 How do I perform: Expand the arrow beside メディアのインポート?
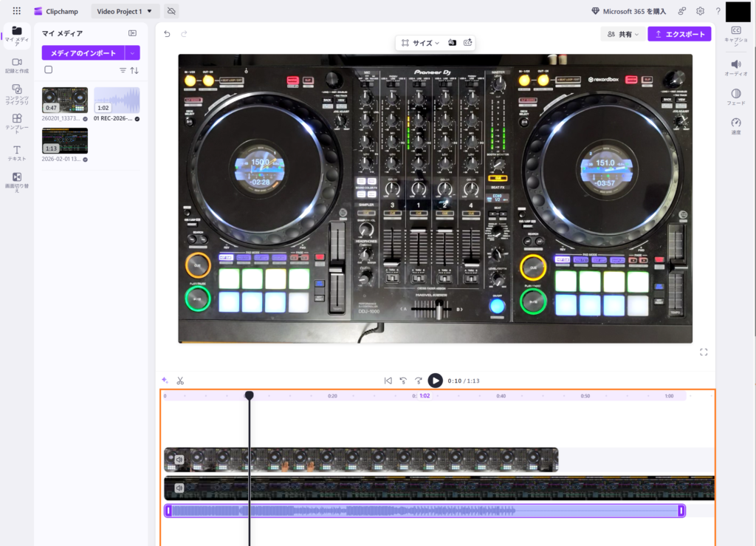point(132,52)
